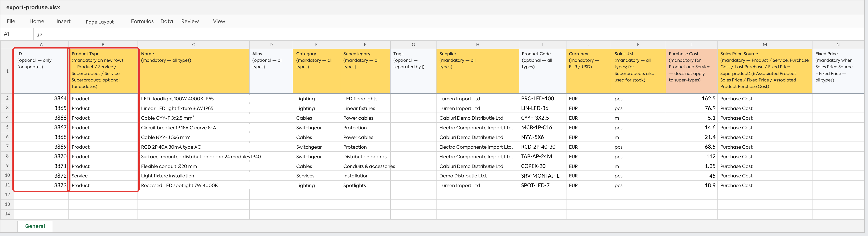The image size is (868, 236).
Task: Select the Spotlights subcategory cell
Action: 365,185
